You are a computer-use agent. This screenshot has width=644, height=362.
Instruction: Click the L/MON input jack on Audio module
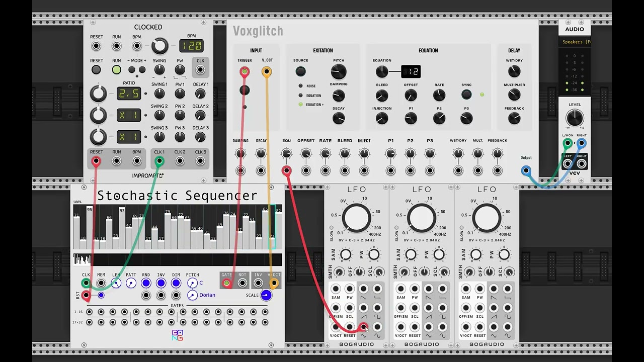(x=568, y=143)
